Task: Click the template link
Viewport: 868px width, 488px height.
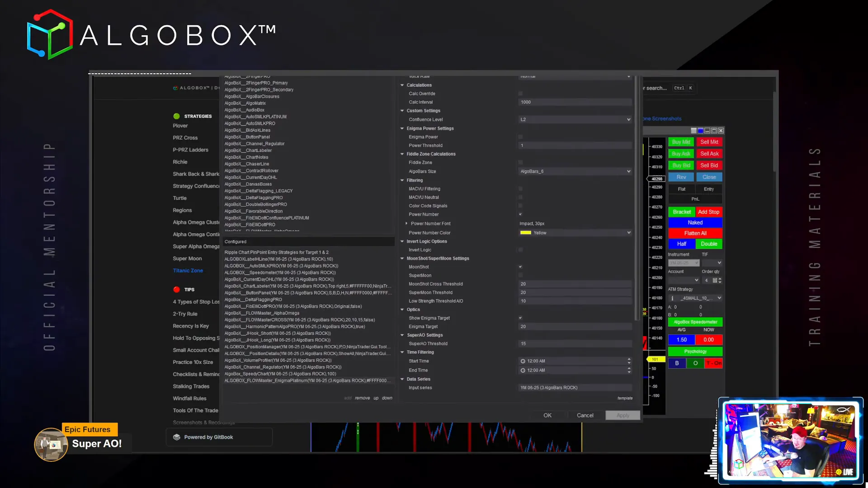Action: (625, 398)
